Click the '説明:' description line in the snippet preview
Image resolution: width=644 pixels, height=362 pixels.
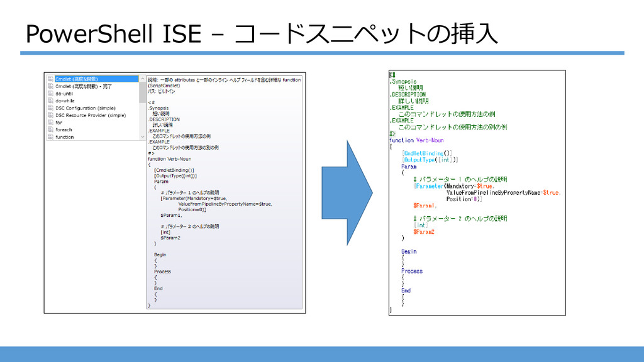click(x=225, y=80)
